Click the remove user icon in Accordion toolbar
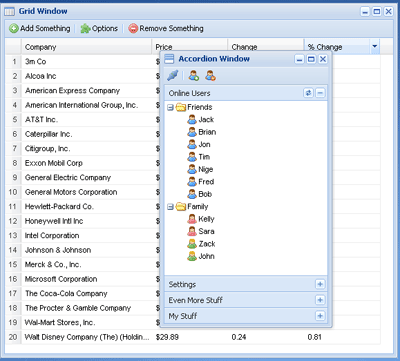The width and height of the screenshot is (400, 361). click(x=210, y=76)
